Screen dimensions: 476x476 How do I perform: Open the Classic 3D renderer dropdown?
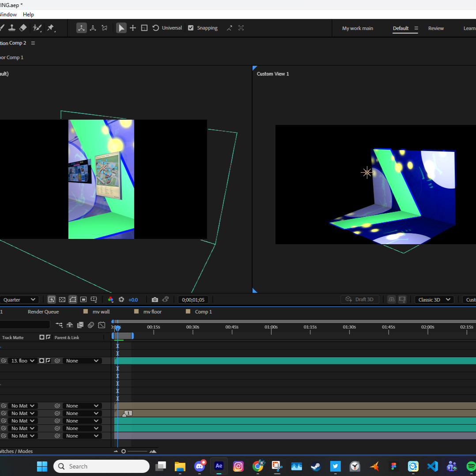[x=434, y=299]
